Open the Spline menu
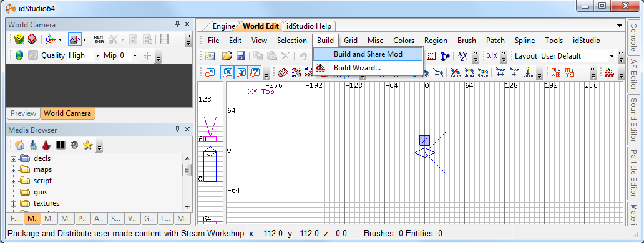 524,40
